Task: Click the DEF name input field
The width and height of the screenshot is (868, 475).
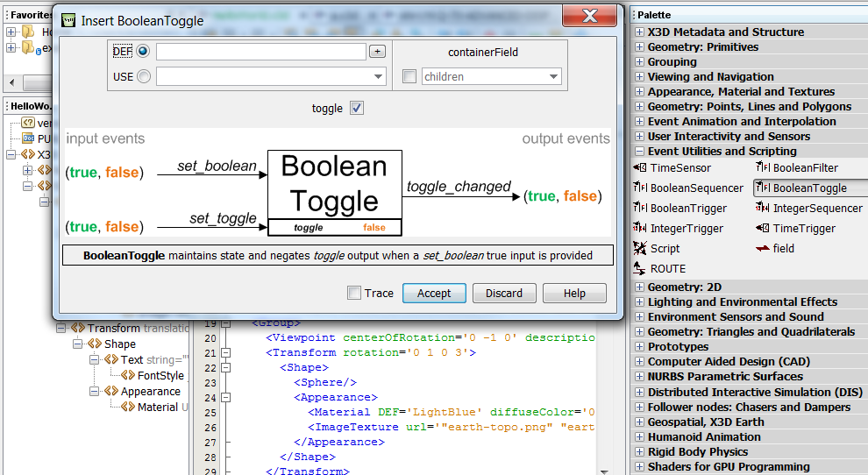Action: tap(260, 52)
